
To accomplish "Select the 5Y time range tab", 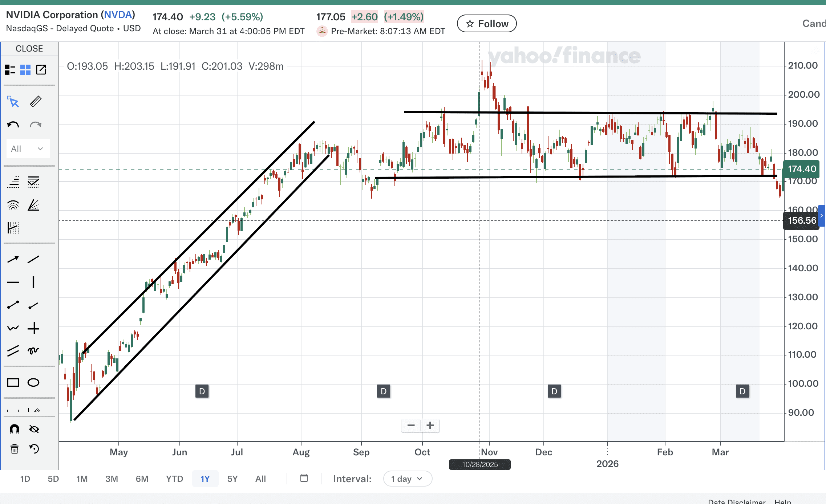I will pyautogui.click(x=232, y=479).
